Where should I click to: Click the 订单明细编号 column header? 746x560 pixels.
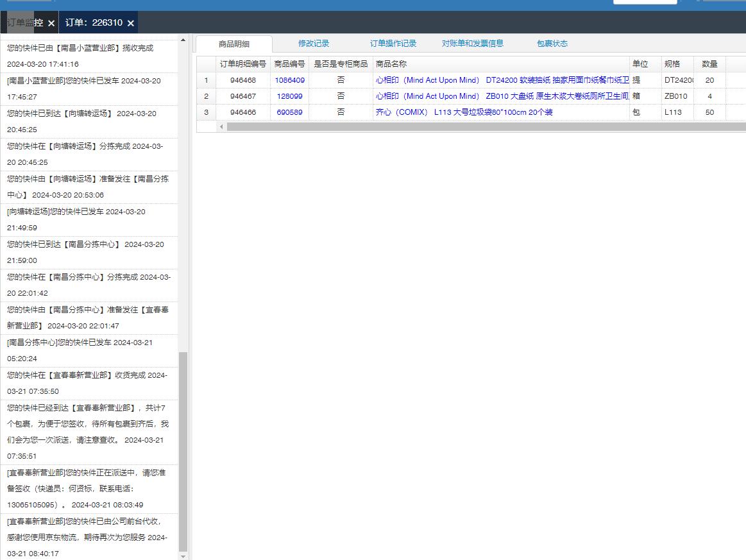coord(243,64)
